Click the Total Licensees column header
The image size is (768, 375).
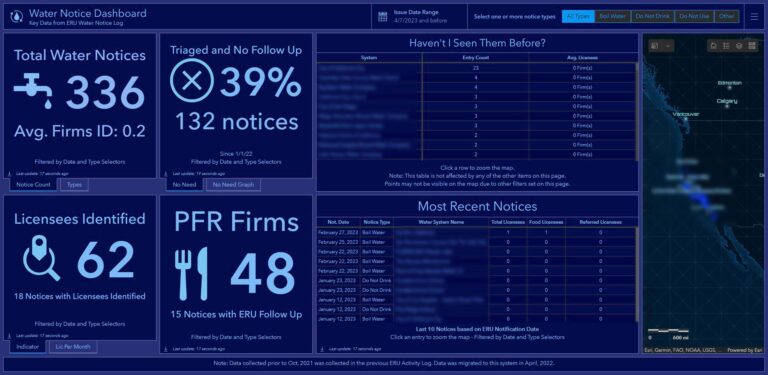(508, 222)
